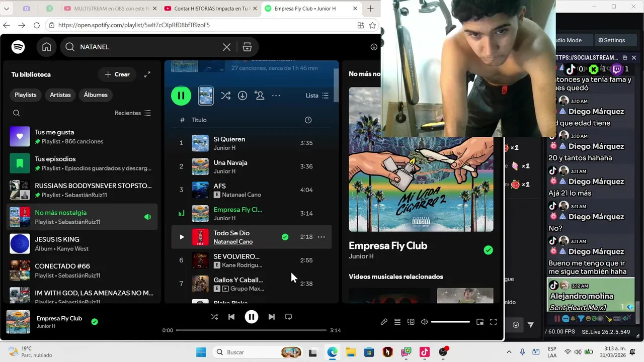Switch to the MULTISTREAM en OBS browser tab
This screenshot has height=362, width=644.
(110, 9)
